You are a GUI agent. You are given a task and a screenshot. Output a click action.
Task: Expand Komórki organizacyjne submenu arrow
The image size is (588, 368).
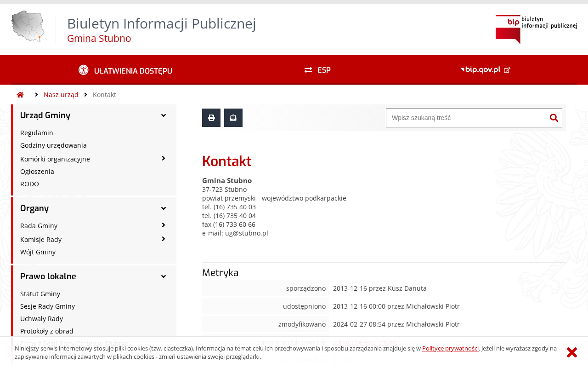[163, 158]
